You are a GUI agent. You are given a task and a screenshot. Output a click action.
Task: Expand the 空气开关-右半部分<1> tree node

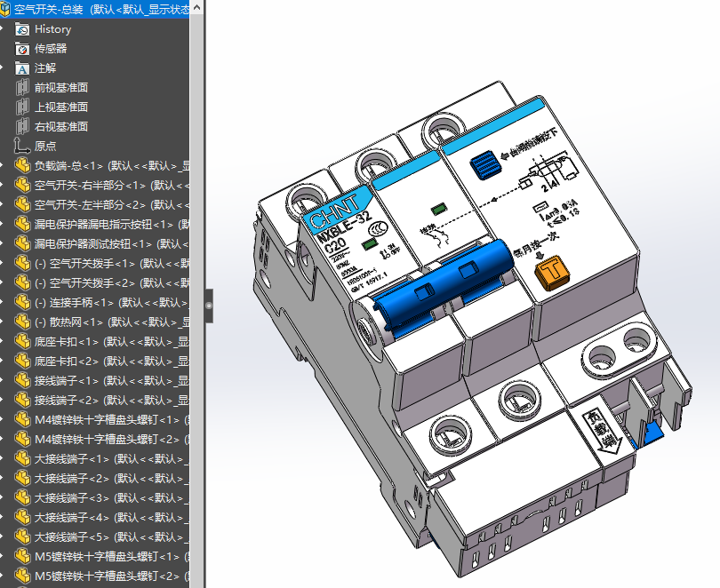tap(2, 186)
